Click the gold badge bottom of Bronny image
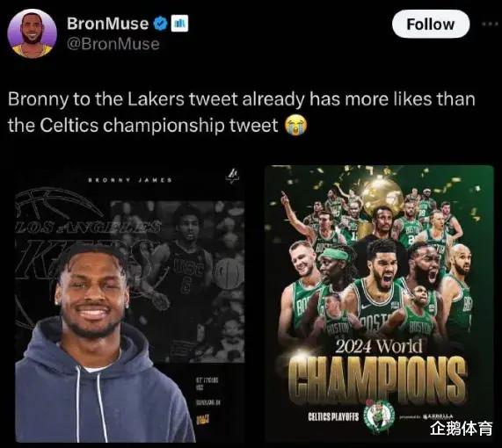Image resolution: width=502 pixels, height=448 pixels. pyautogui.click(x=202, y=419)
